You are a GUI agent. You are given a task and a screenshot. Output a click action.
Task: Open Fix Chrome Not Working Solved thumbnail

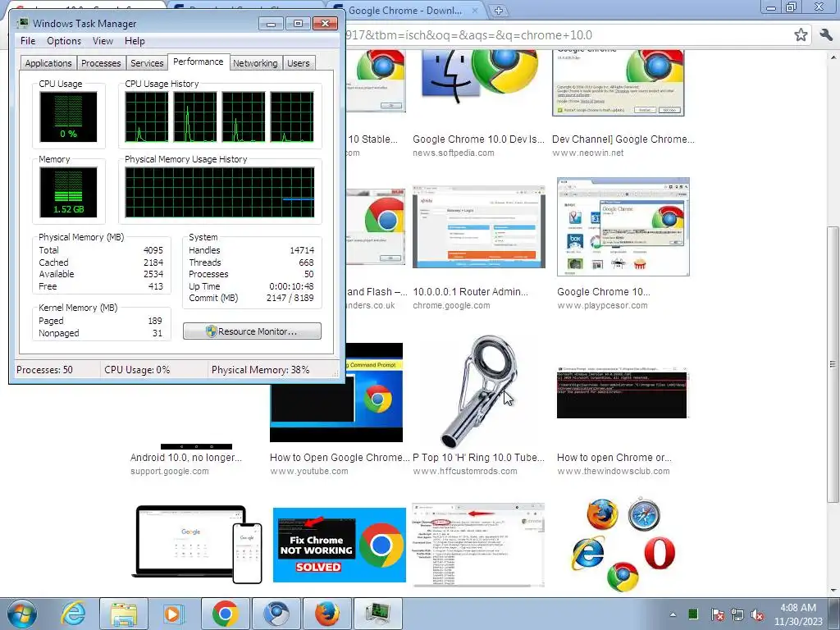[x=339, y=545]
